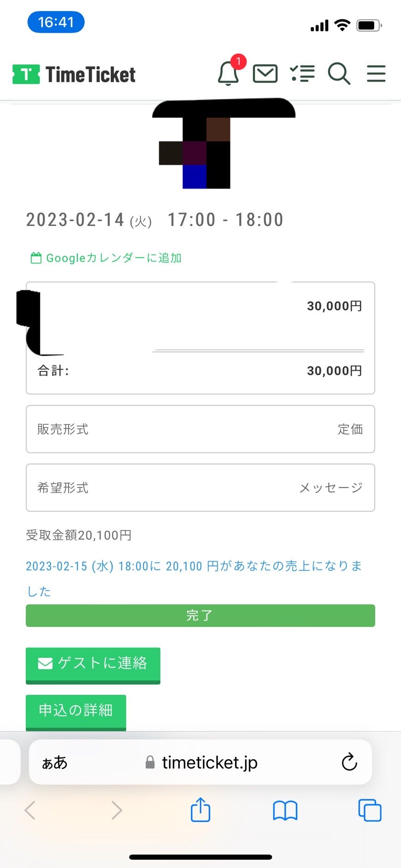Tap the search magnifier icon

(339, 73)
